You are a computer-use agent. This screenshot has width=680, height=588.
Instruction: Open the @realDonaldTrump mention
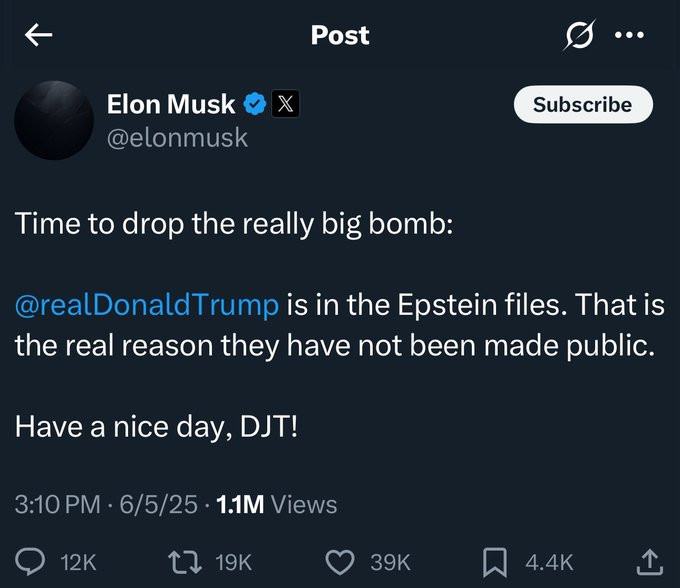pos(146,305)
